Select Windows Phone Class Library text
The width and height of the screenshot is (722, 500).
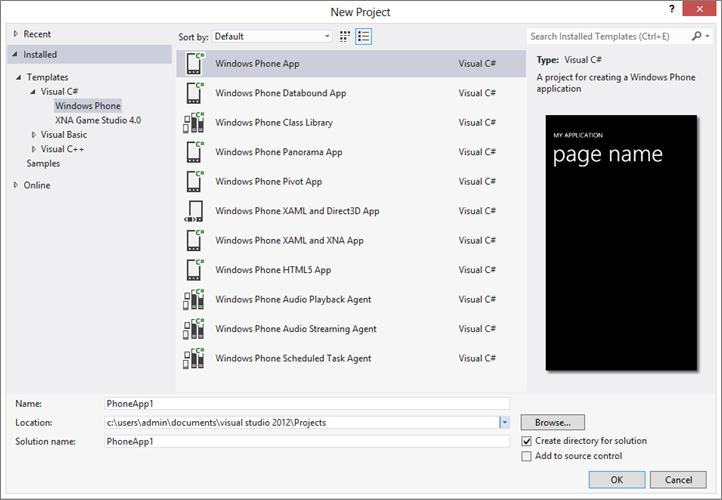click(x=274, y=122)
